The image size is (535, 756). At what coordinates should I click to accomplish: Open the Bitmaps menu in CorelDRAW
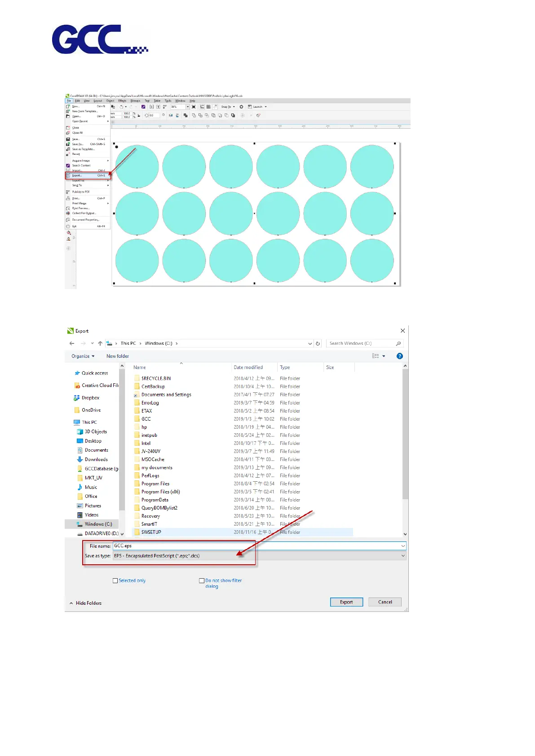click(x=135, y=101)
